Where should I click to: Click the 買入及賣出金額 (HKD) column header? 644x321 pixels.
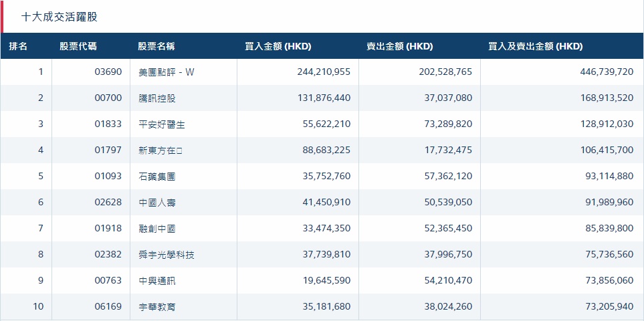536,47
